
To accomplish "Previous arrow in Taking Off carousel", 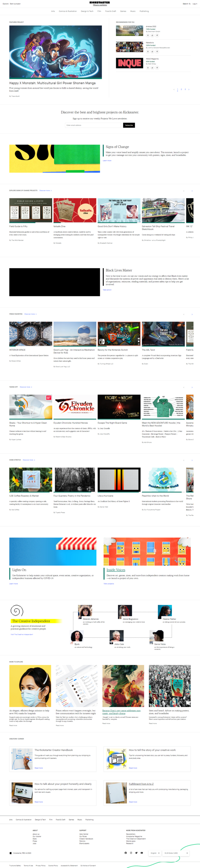I will coord(184,387).
